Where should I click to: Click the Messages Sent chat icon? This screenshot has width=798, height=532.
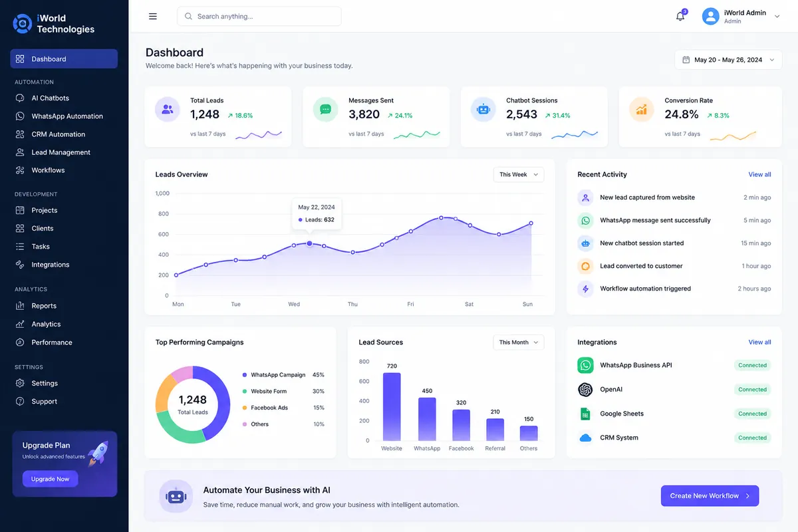pos(326,110)
